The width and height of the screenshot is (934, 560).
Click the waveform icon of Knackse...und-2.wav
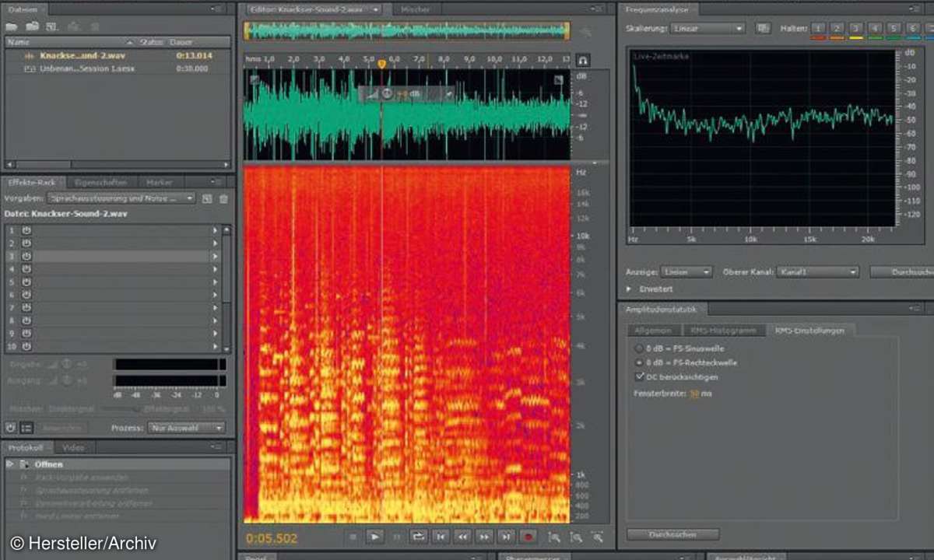(x=30, y=56)
